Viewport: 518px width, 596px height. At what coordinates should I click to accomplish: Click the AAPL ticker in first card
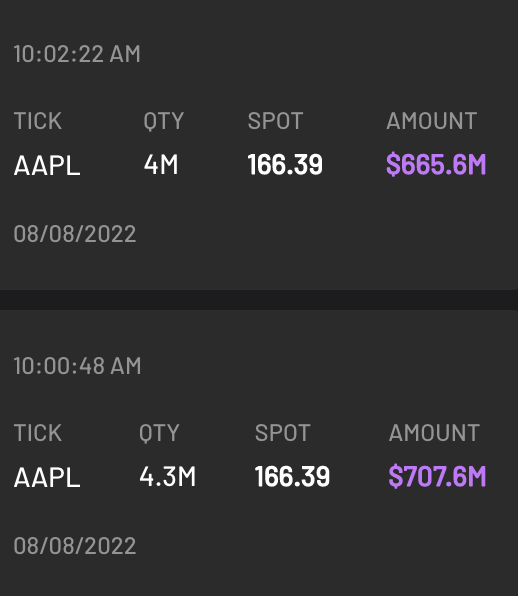47,165
